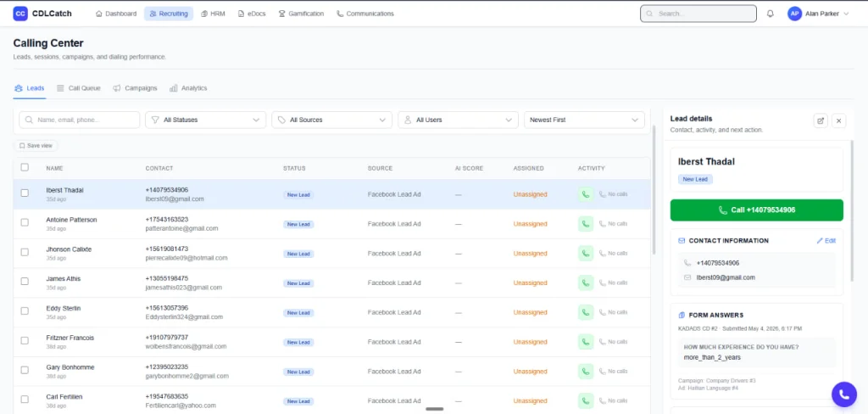Click the phone icon beside +14079534906 in details

[x=687, y=263]
